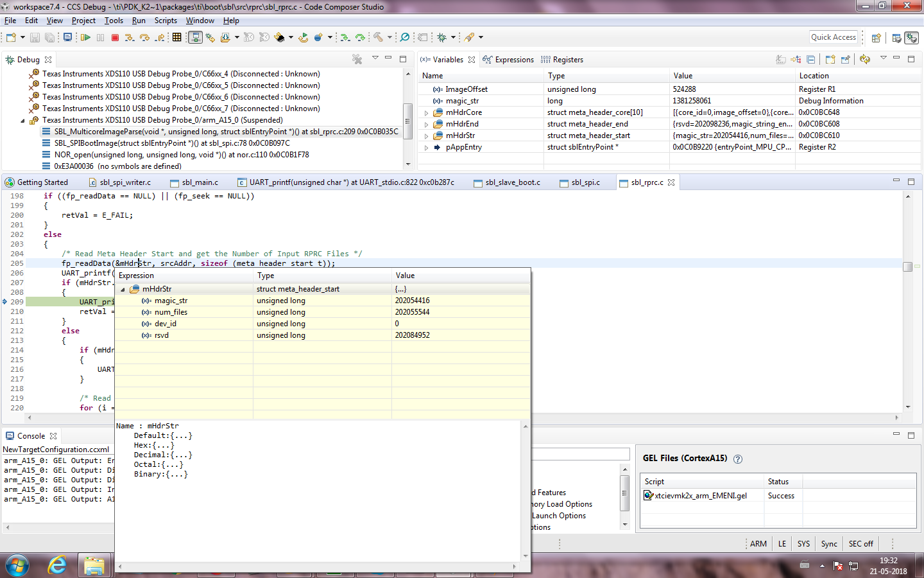The image size is (924, 578).
Task: Click the Skip All Breakpoints icon
Action: coord(405,37)
